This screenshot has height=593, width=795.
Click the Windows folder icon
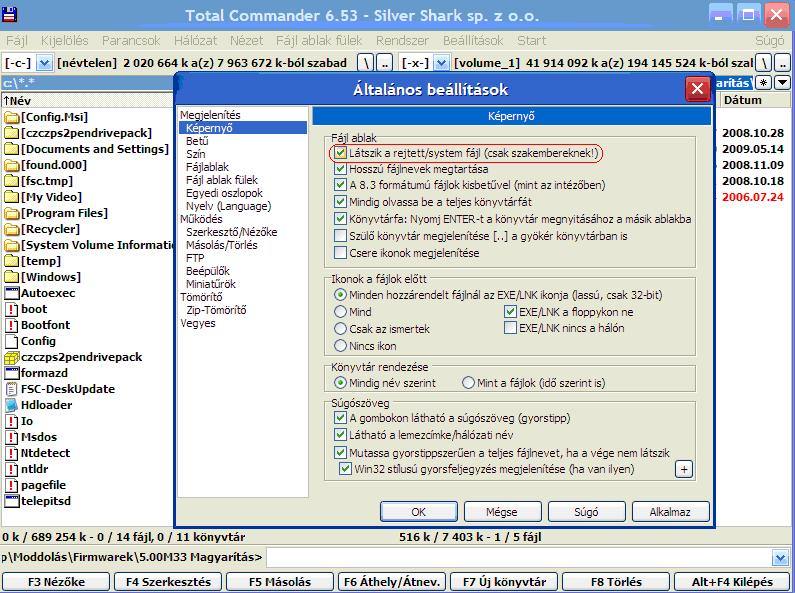coord(12,277)
